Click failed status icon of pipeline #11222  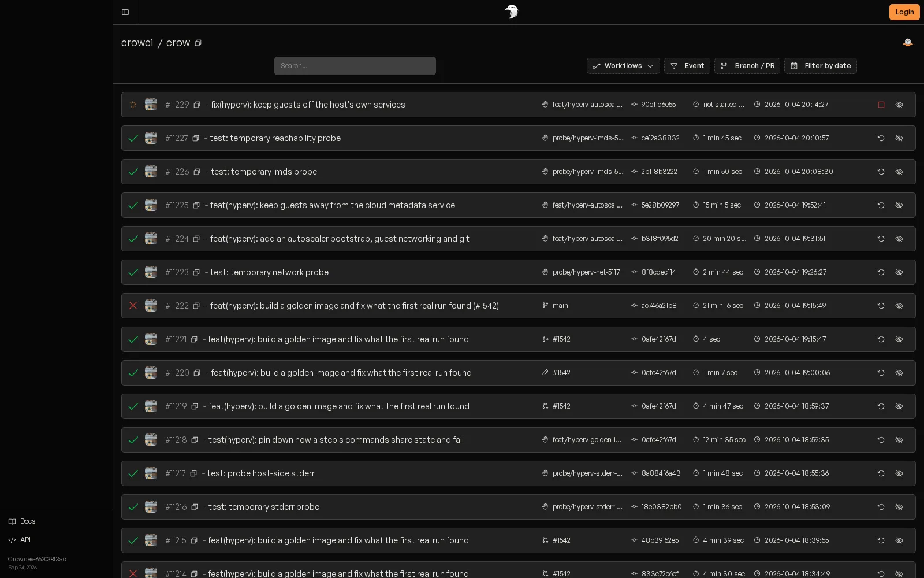pos(133,306)
